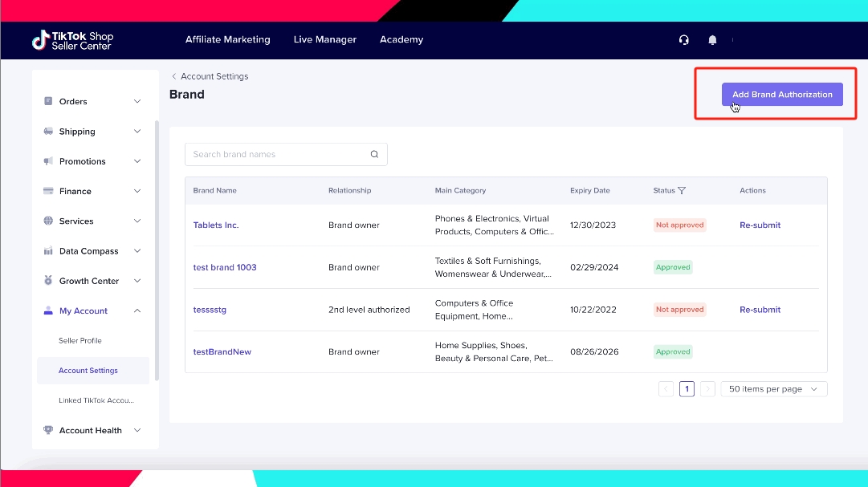Re-submit the Tablets Inc. brand

[x=760, y=225]
